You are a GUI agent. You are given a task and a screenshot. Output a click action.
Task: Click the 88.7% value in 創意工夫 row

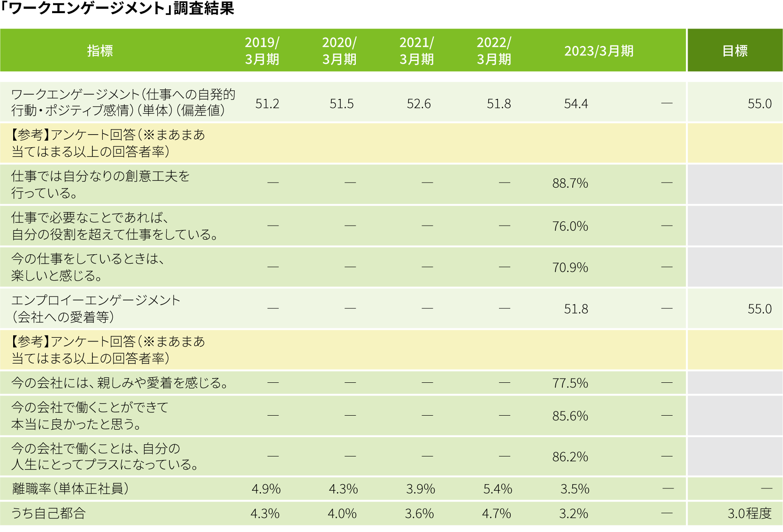click(x=570, y=183)
